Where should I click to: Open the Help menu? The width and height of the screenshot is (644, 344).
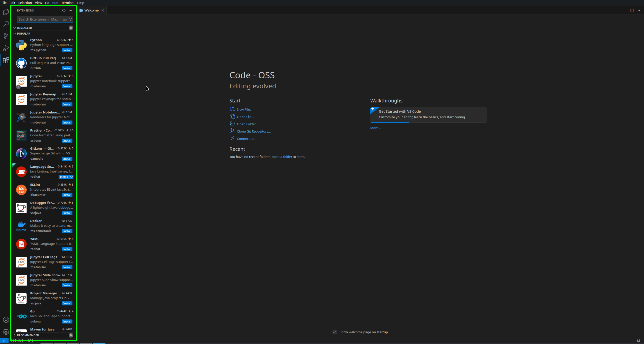[81, 3]
